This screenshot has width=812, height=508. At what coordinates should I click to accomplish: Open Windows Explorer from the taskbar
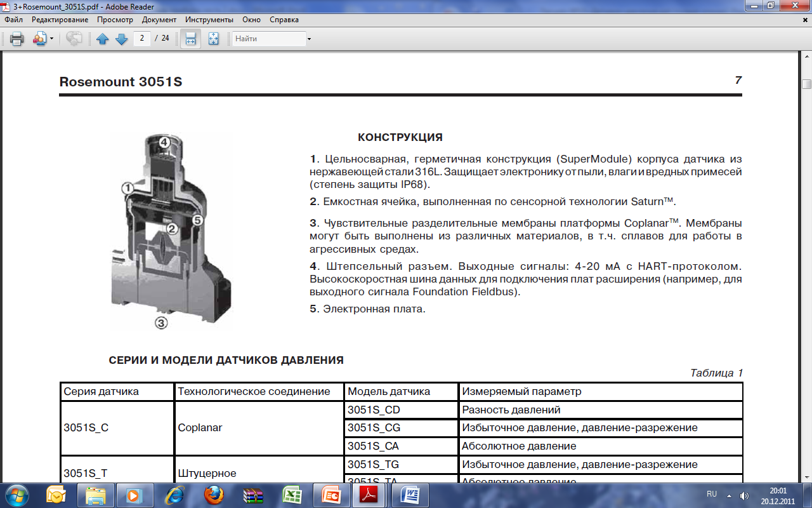click(96, 495)
